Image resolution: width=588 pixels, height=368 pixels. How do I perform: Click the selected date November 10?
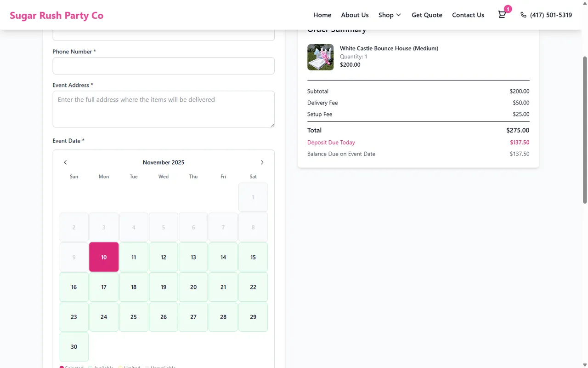104,257
